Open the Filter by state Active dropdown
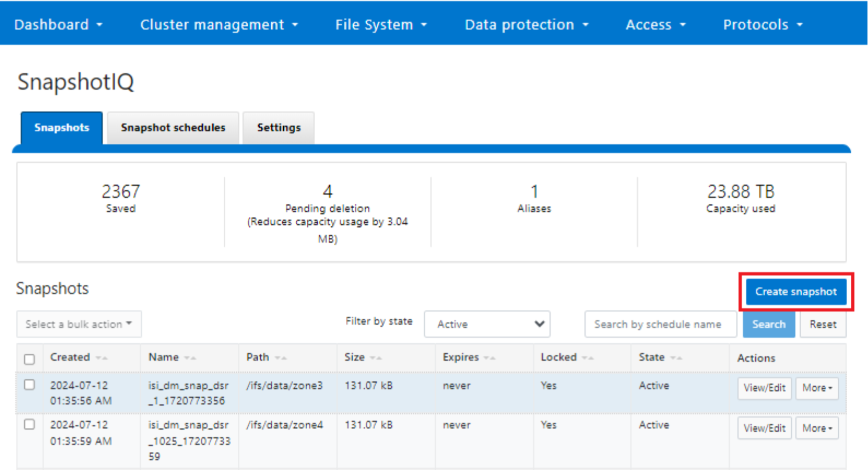 click(x=487, y=324)
